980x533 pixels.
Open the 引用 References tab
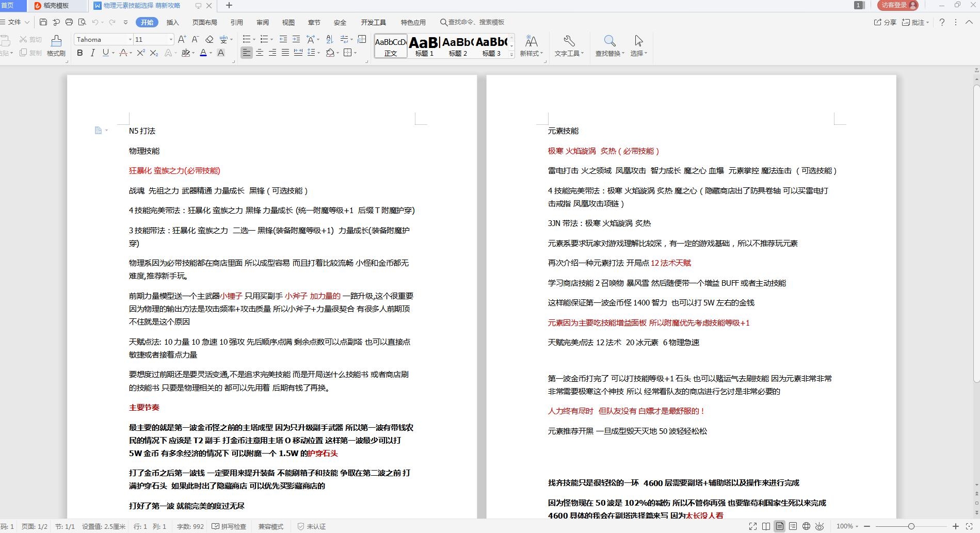[x=236, y=22]
